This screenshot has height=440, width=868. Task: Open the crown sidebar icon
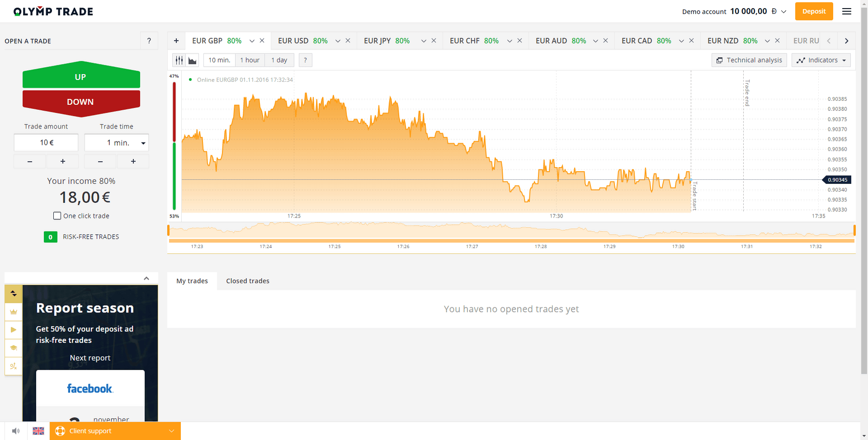click(14, 312)
